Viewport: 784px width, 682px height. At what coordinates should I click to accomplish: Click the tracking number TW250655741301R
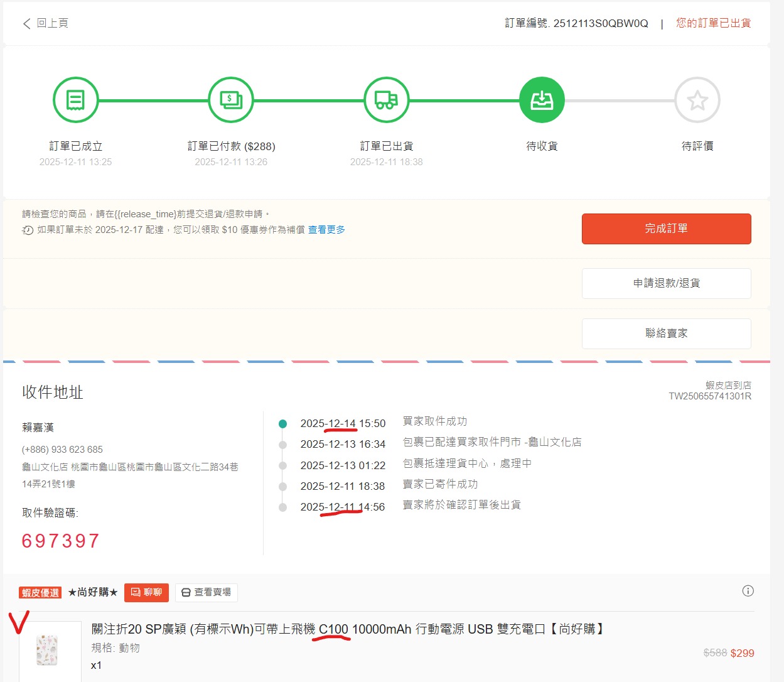point(709,396)
